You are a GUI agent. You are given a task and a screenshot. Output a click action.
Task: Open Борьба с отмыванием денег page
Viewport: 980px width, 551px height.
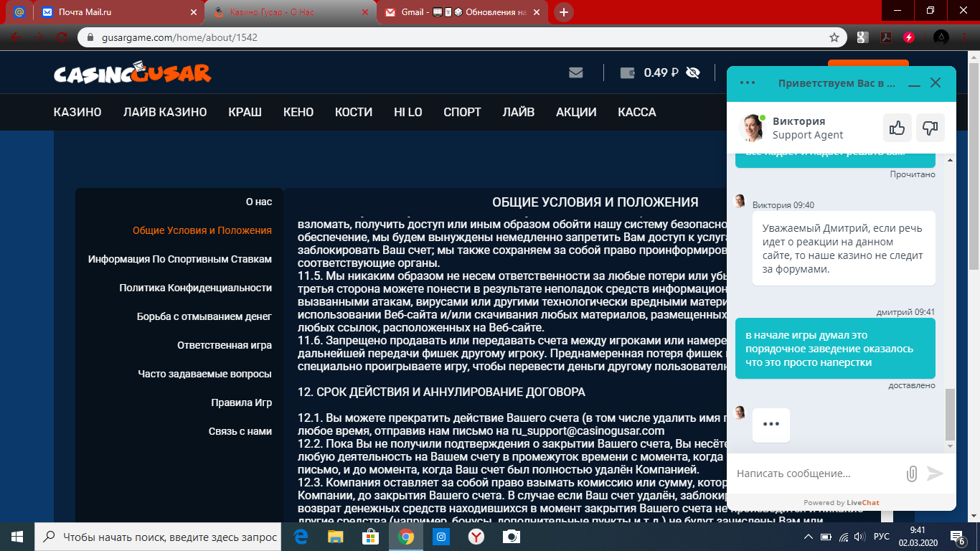(204, 316)
